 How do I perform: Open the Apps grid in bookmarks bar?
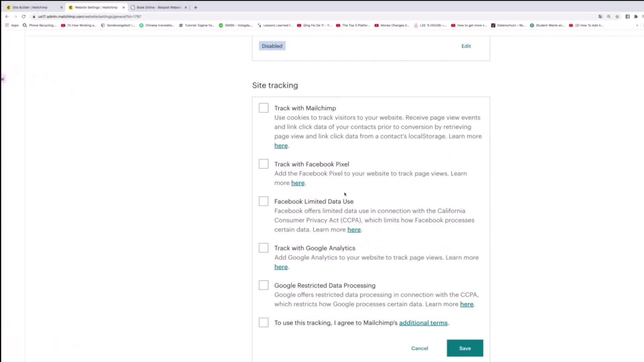tap(12, 25)
